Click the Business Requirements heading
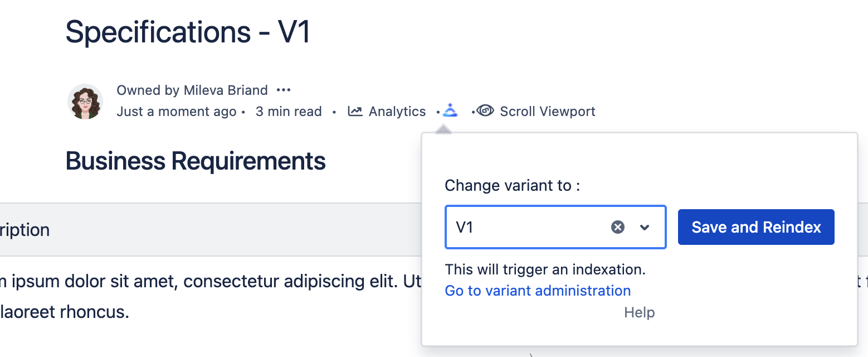 [x=196, y=161]
